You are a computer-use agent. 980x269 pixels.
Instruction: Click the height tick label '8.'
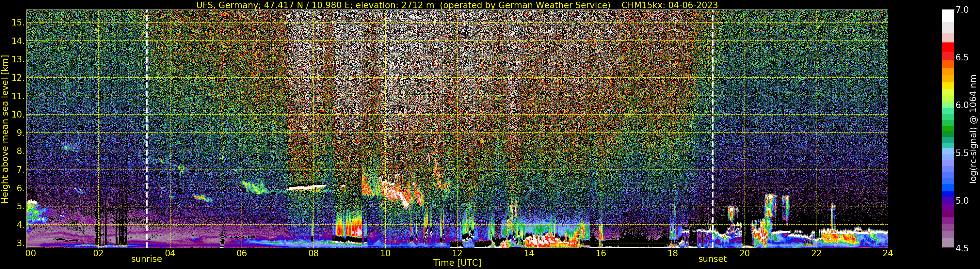point(20,151)
